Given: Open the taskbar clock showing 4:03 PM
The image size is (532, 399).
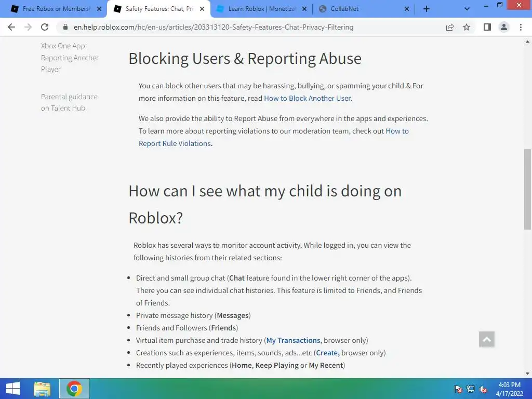Looking at the screenshot, I should point(509,389).
